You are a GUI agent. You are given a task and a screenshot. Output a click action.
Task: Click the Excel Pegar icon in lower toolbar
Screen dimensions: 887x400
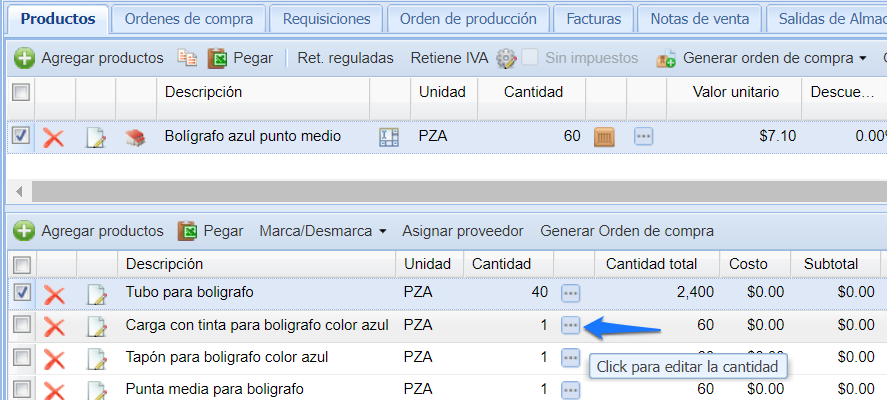pyautogui.click(x=188, y=231)
